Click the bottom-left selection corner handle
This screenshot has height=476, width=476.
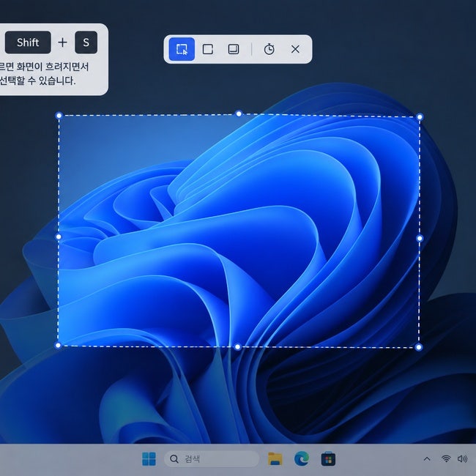point(58,345)
